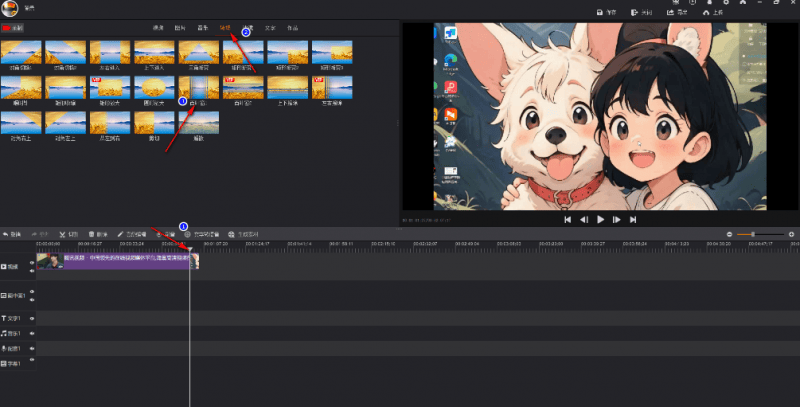Play the video in the preview

[x=600, y=219]
